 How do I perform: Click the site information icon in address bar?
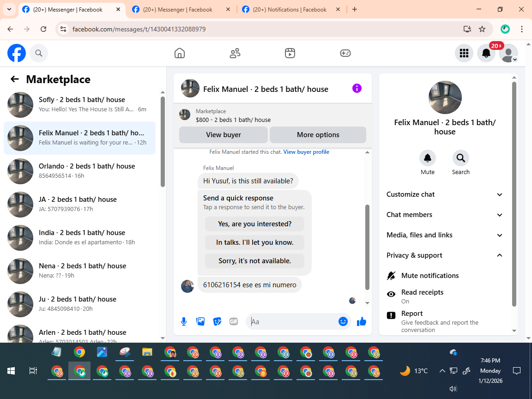(x=63, y=29)
